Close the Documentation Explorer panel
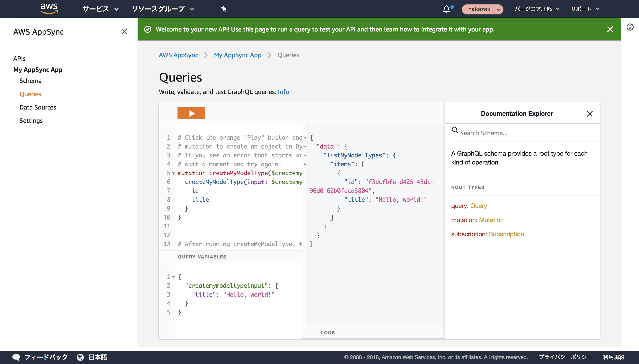The width and height of the screenshot is (639, 364). pyautogui.click(x=590, y=114)
